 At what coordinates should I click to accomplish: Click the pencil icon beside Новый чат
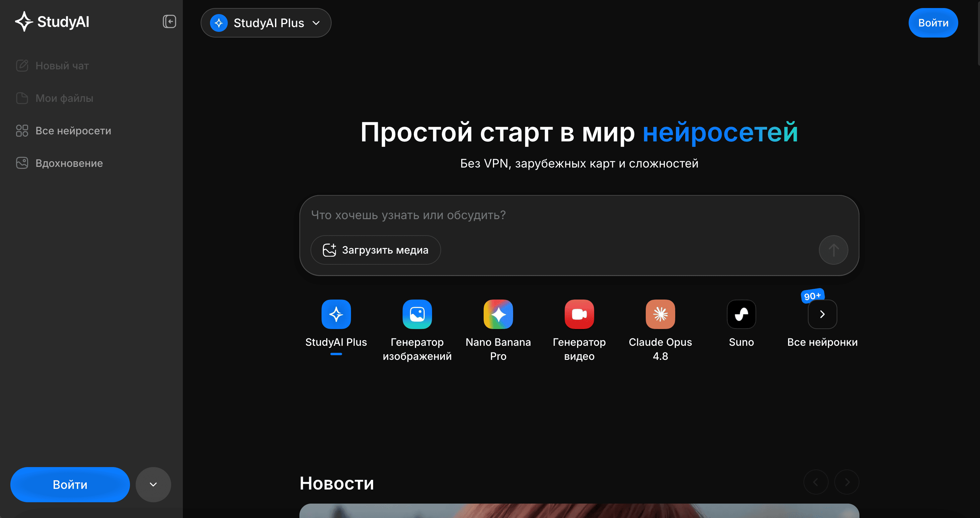(22, 65)
